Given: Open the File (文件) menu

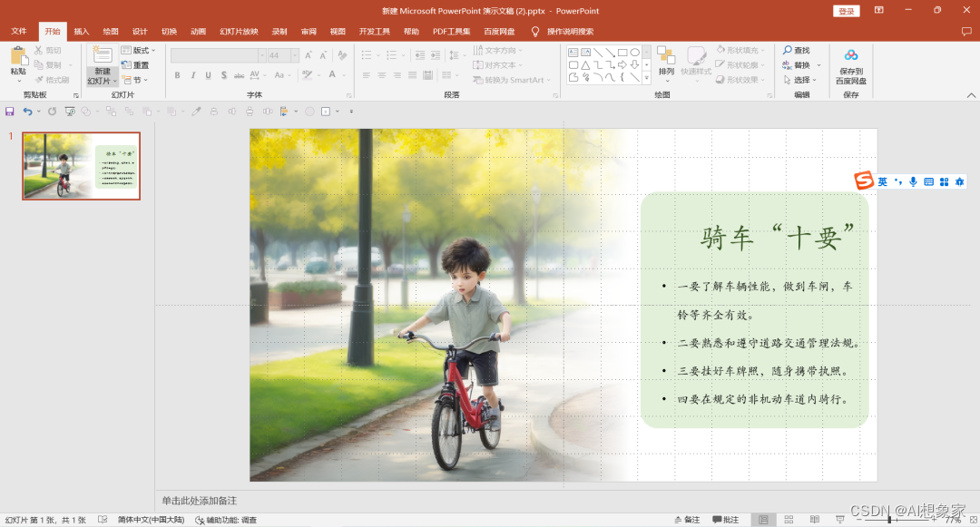Looking at the screenshot, I should pyautogui.click(x=19, y=31).
